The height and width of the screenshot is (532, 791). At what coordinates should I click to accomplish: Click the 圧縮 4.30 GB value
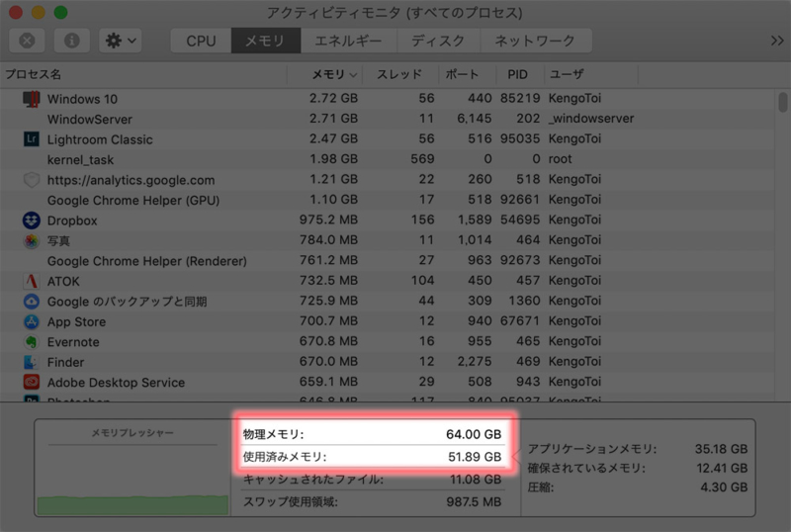(724, 488)
